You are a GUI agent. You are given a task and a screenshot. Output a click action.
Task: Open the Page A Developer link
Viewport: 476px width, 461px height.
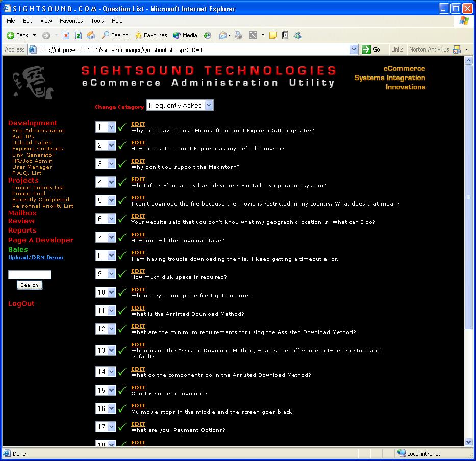pos(41,240)
